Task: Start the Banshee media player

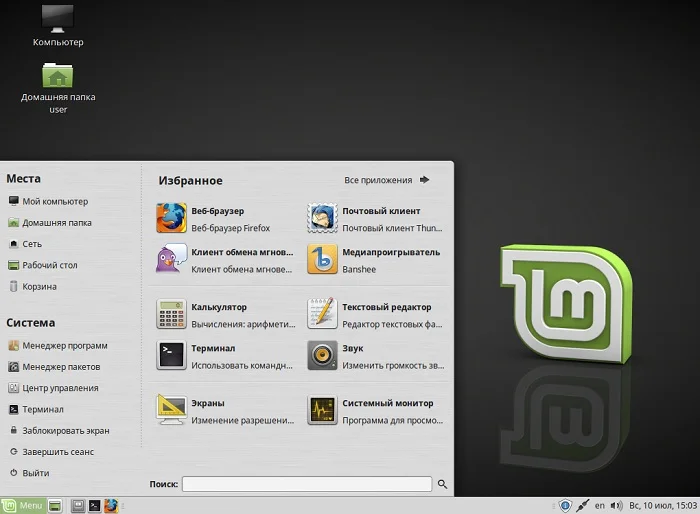Action: (322, 259)
